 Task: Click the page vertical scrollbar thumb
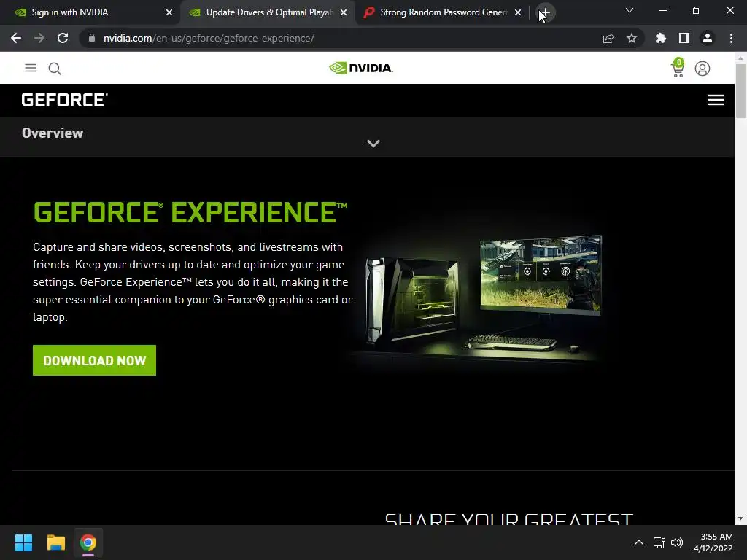click(740, 90)
